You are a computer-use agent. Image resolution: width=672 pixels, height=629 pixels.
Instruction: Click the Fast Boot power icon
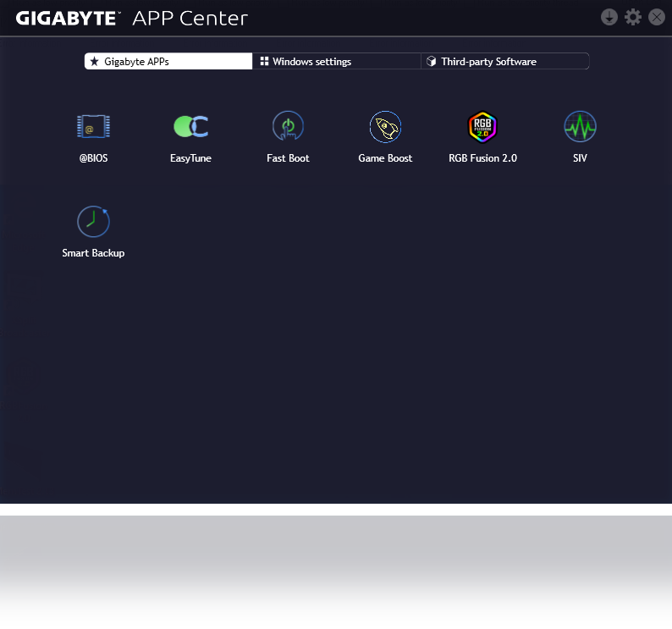[x=288, y=128]
